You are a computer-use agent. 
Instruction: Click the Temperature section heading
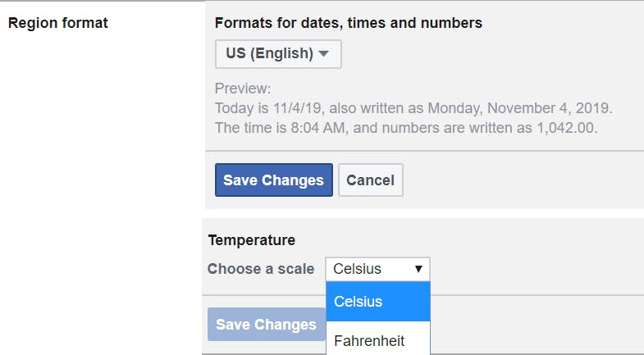252,240
